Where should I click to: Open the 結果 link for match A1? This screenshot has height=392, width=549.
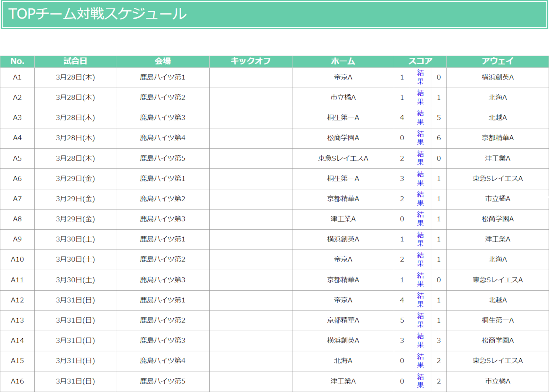pos(420,77)
